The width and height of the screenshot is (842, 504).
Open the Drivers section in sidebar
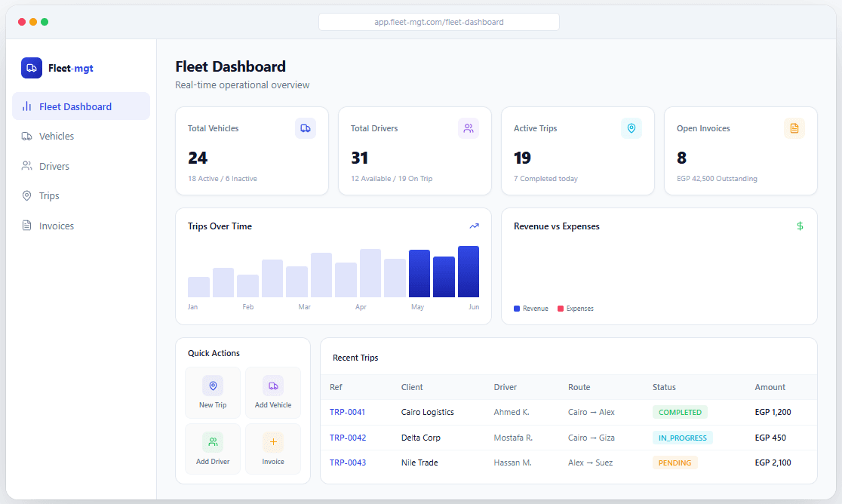(81, 166)
